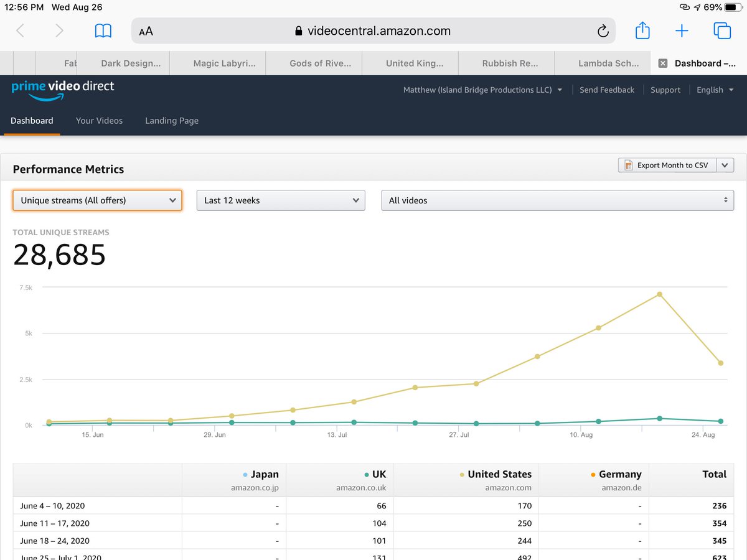Show all tabs overview icon
The width and height of the screenshot is (747, 560).
[722, 31]
